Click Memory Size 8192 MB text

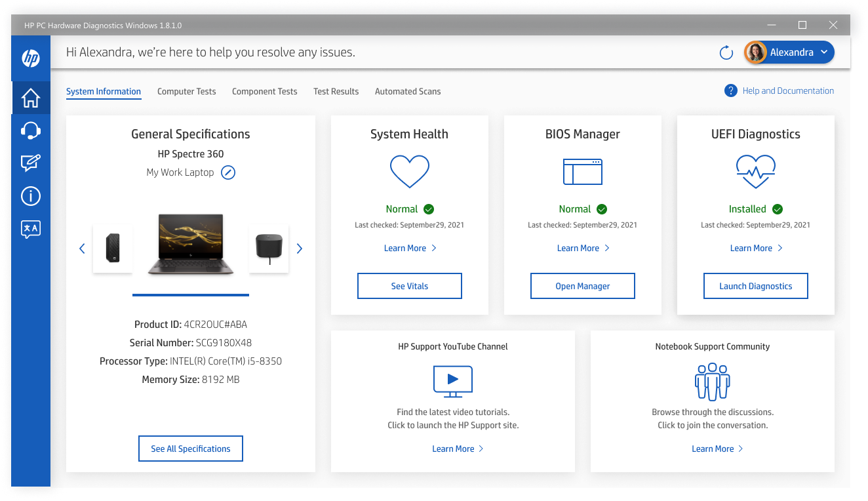[x=191, y=380]
